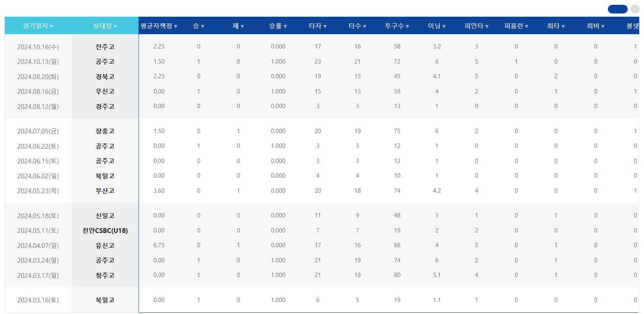Select the date 2024.07.05(금)
Screen dimensions: 644x314
click(x=38, y=131)
